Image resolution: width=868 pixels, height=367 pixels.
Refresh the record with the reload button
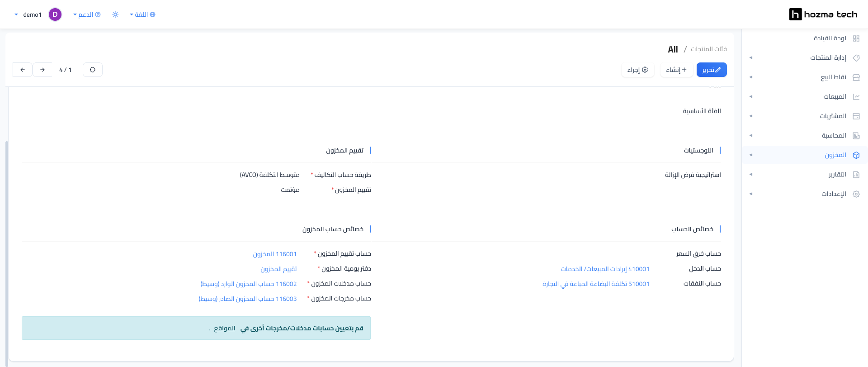[x=93, y=70]
